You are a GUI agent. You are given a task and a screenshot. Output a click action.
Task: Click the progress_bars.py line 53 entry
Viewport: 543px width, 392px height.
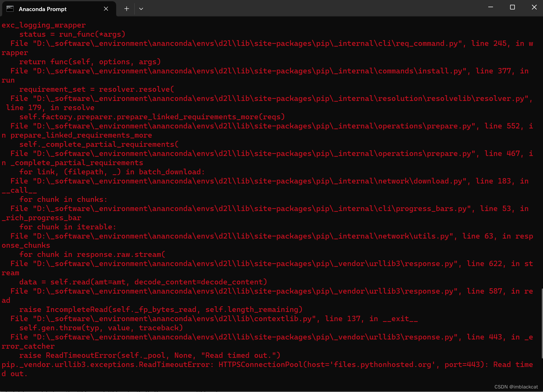pos(270,209)
